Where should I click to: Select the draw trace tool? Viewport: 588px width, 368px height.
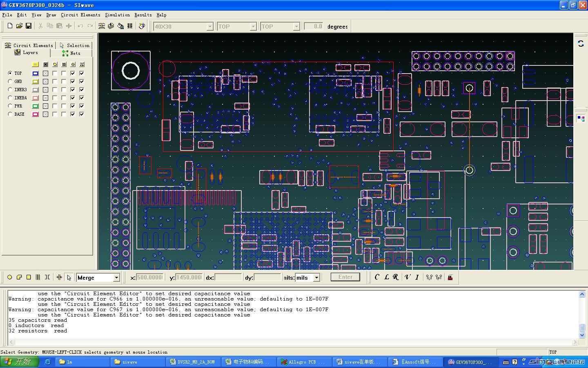pyautogui.click(x=38, y=277)
